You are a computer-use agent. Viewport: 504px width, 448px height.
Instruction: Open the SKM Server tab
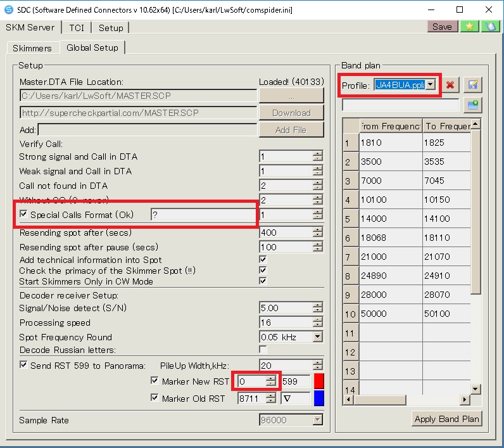(30, 28)
